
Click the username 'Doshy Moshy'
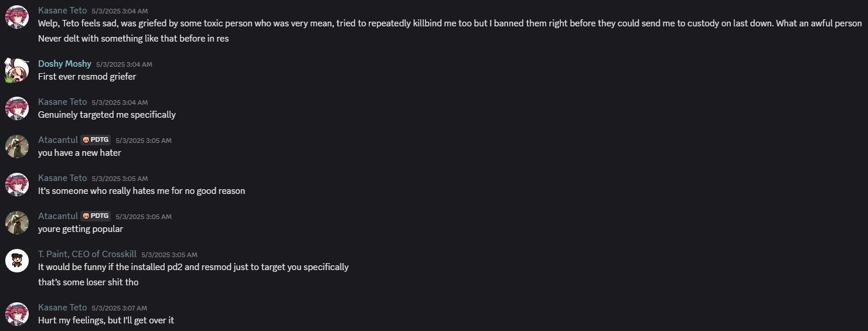click(x=64, y=64)
